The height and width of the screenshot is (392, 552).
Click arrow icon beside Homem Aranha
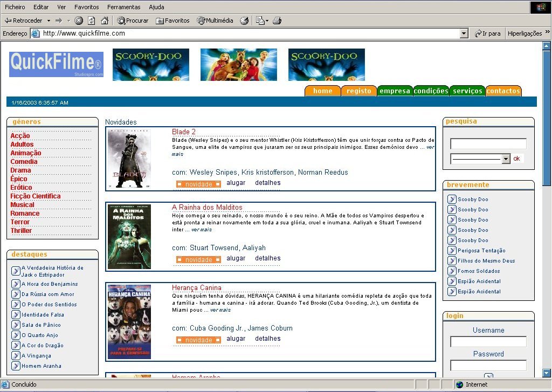pos(16,366)
